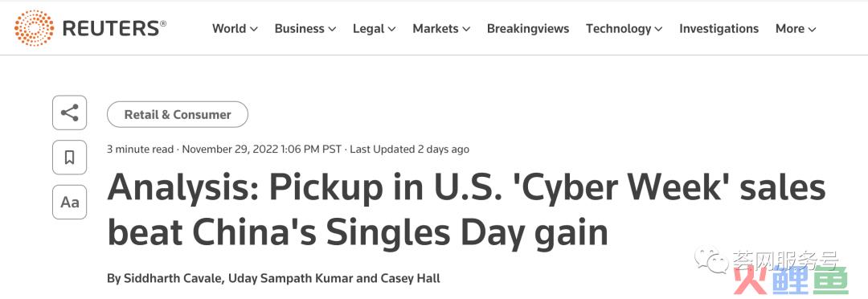Click the November 29, 2022 timestamp
This screenshot has height=299, width=868.
coord(262,149)
